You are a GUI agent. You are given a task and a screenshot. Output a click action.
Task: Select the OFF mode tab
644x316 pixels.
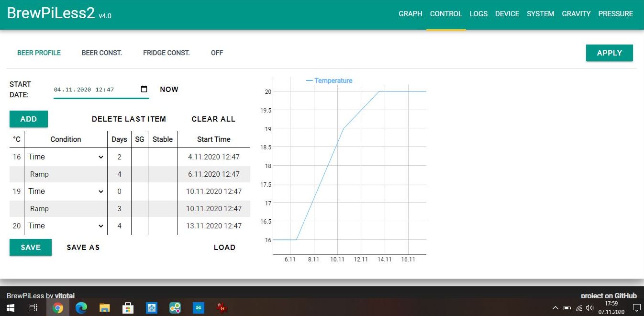tap(217, 53)
